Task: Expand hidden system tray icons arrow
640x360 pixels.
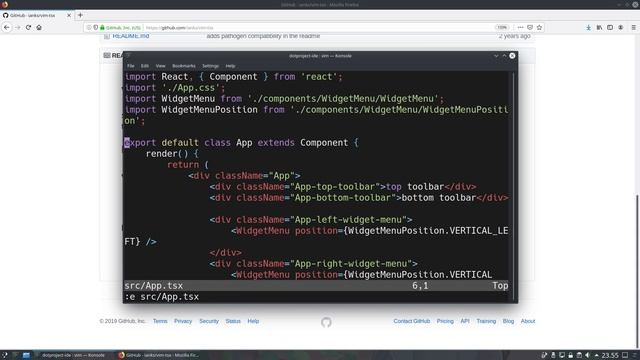Action: click(596, 356)
